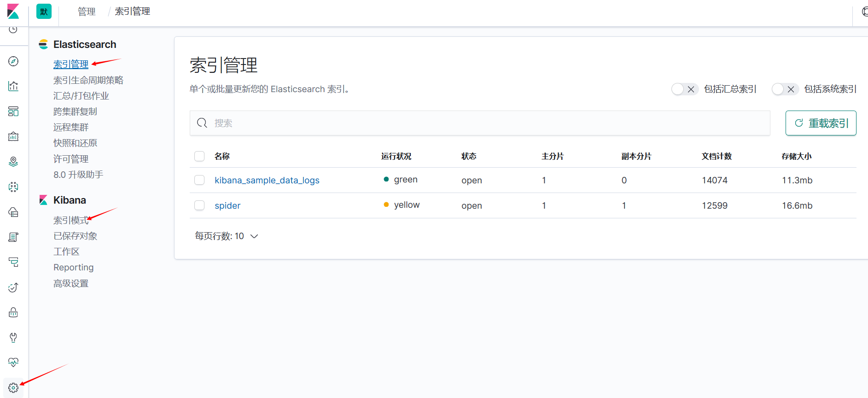Open Maps icon in sidebar
The image size is (868, 398).
tap(13, 162)
